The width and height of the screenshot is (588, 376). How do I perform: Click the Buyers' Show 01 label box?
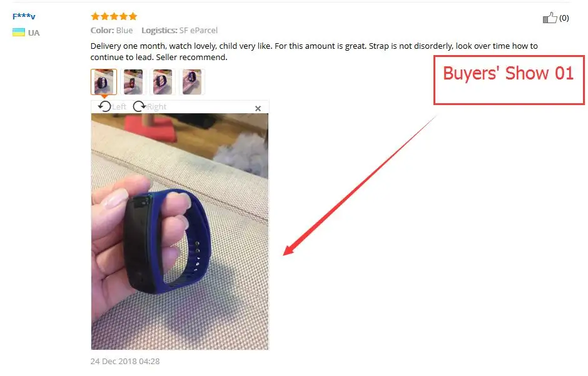[509, 80]
